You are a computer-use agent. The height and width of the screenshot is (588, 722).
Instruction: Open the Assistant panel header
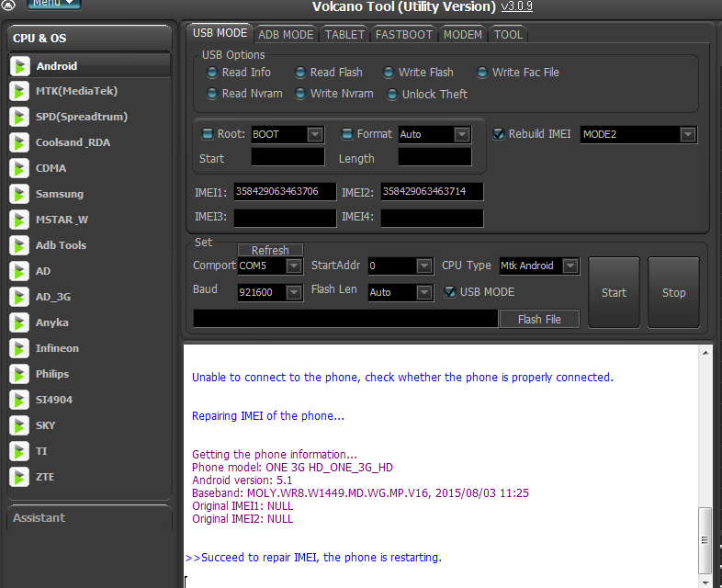(89, 518)
